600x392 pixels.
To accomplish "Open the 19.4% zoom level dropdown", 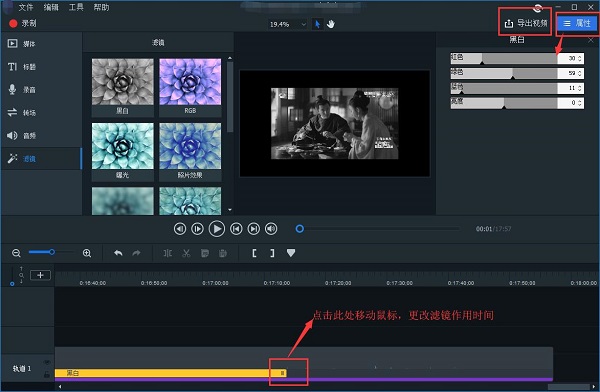I will pyautogui.click(x=288, y=24).
